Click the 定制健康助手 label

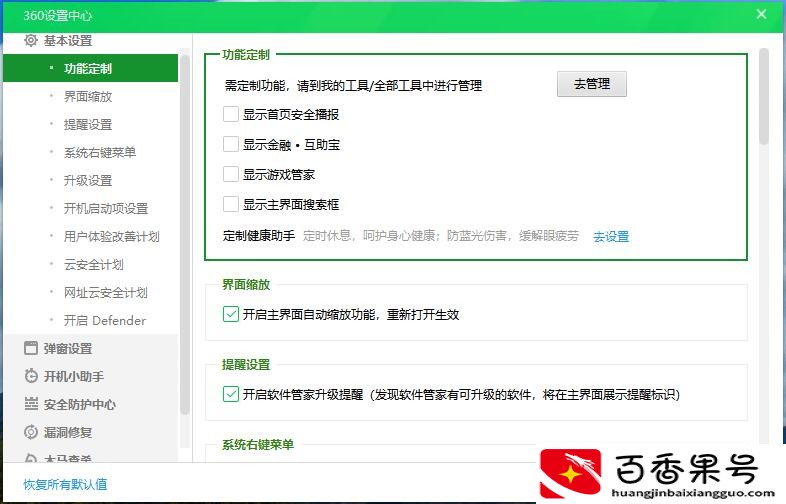[x=259, y=236]
